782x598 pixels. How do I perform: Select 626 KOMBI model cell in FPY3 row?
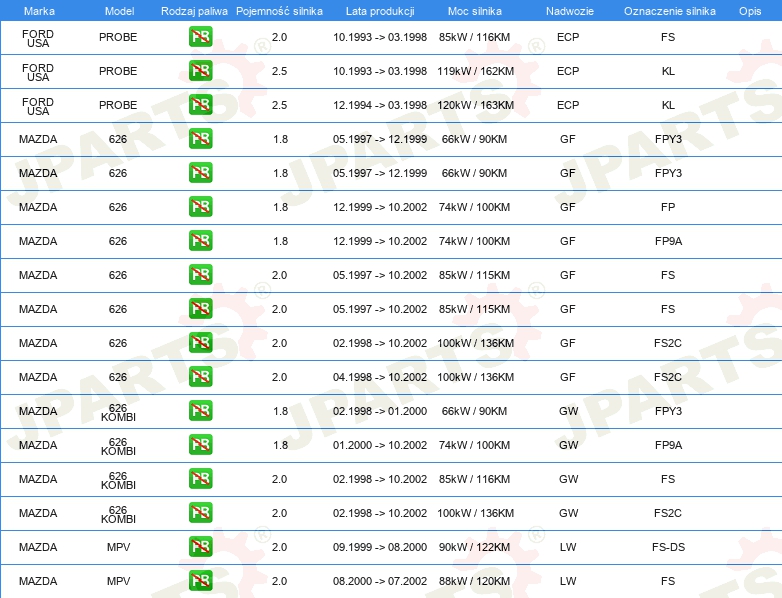pyautogui.click(x=118, y=412)
